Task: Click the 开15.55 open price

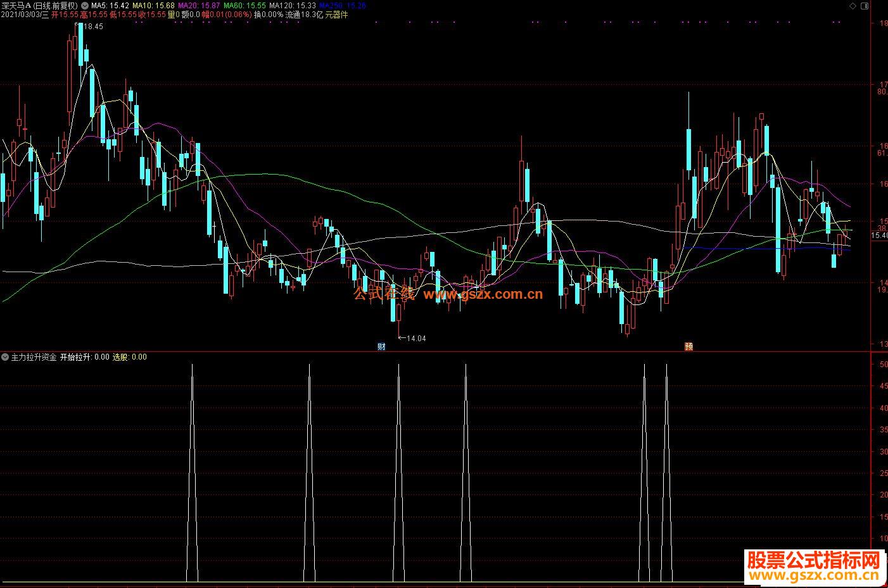Action: click(x=65, y=15)
